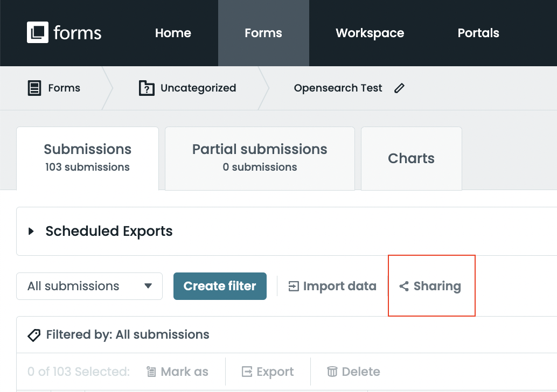Select the Submissions tab

[87, 157]
